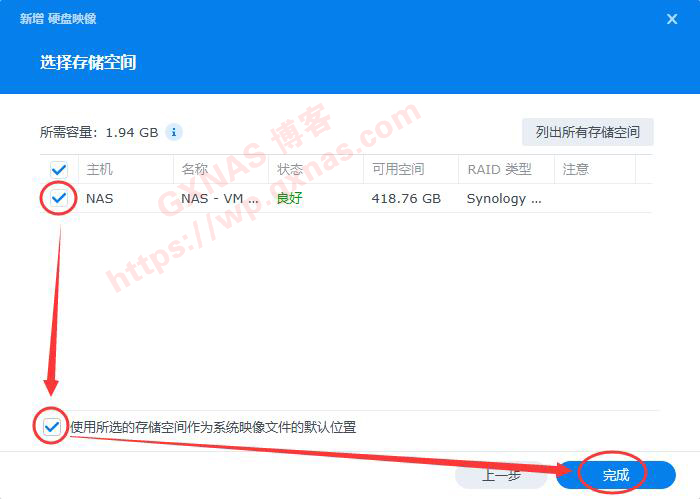Go back with the 上一步 button
Image resolution: width=700 pixels, height=499 pixels.
tap(501, 475)
